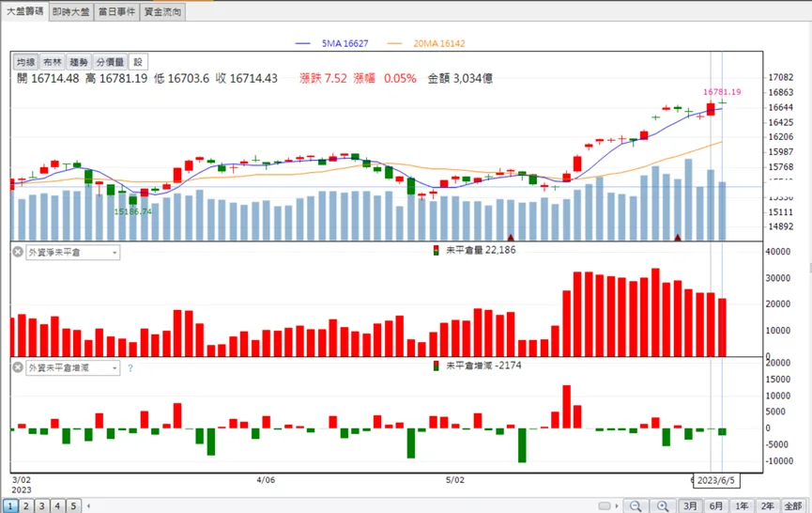This screenshot has width=812, height=513.
Task: Click the 17082 price axis label
Action: click(780, 77)
